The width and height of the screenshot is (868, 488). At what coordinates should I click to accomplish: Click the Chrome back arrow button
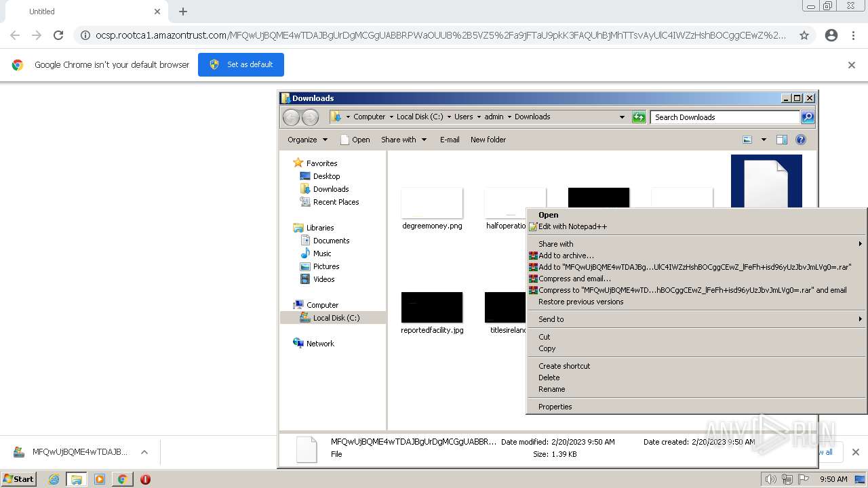(15, 35)
